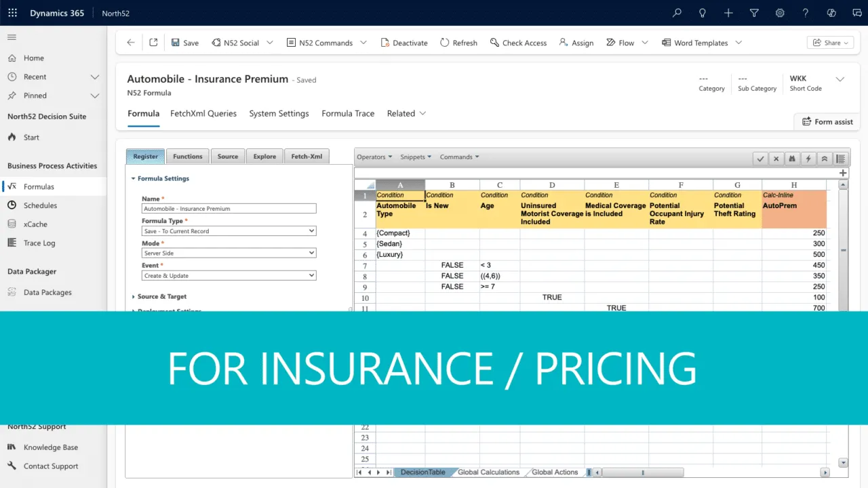Open the Event dropdown showing Create & Update
868x488 pixels.
(229, 276)
